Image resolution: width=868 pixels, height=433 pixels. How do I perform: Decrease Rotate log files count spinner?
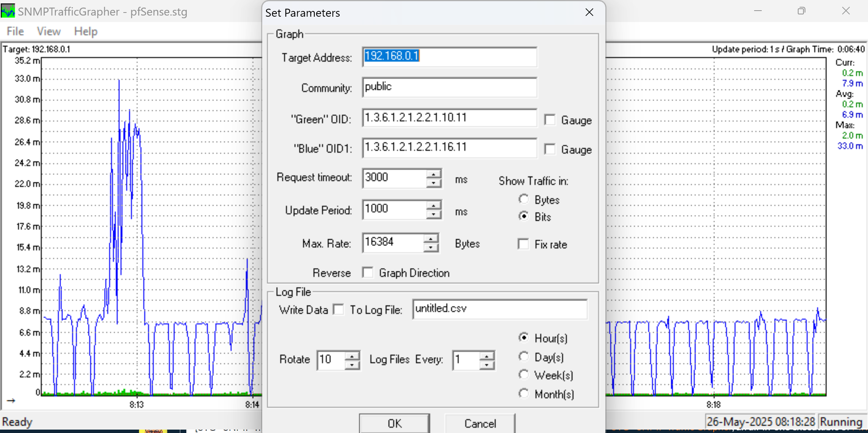(x=352, y=365)
